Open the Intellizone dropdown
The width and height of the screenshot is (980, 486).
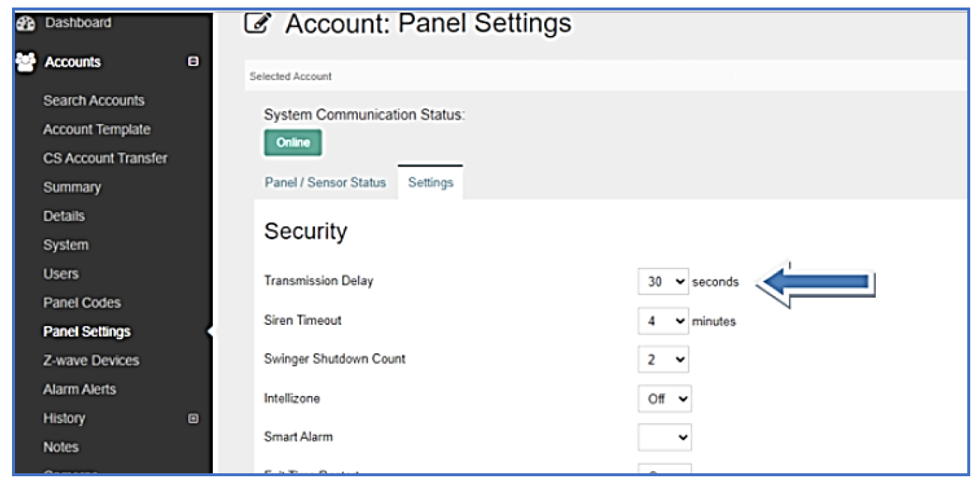[664, 399]
